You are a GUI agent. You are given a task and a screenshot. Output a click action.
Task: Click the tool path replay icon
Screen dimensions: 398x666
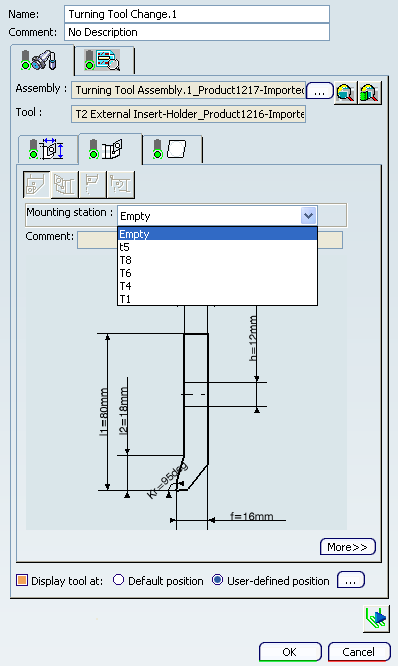tap(376, 618)
